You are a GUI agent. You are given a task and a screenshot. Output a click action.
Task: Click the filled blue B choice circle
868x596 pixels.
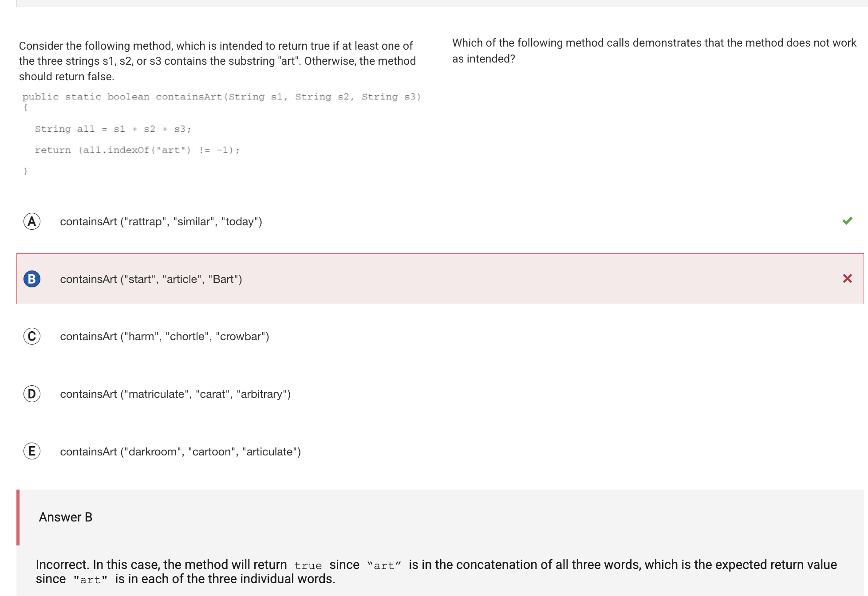[32, 279]
